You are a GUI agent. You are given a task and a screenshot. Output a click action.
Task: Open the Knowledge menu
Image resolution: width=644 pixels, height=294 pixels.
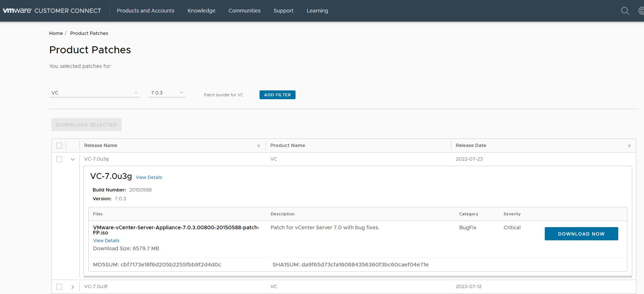tap(201, 11)
